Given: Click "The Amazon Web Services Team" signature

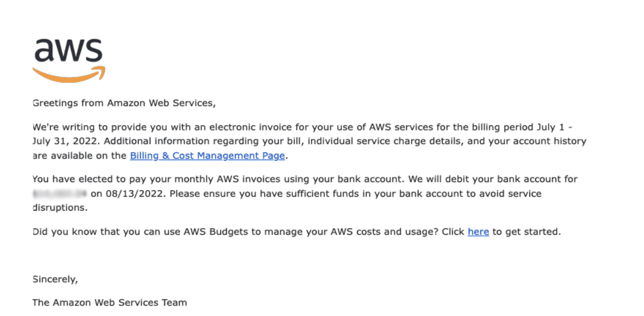Looking at the screenshot, I should pyautogui.click(x=109, y=303).
